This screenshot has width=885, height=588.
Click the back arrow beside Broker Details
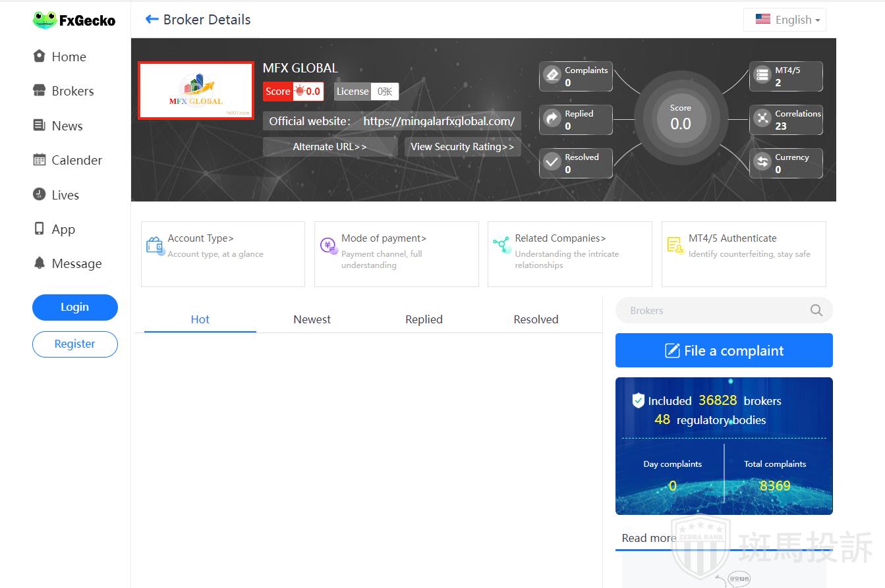(x=152, y=19)
